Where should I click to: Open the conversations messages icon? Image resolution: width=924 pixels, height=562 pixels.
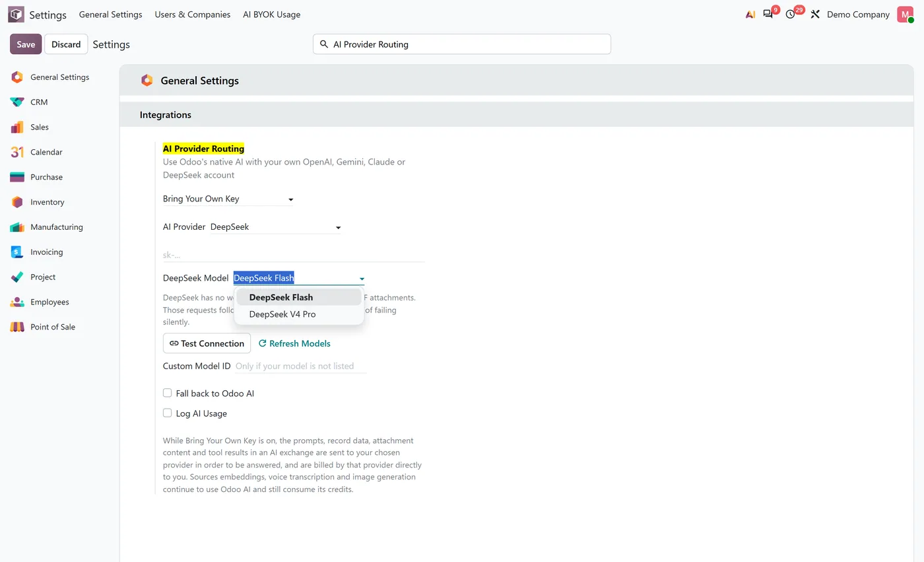point(768,14)
